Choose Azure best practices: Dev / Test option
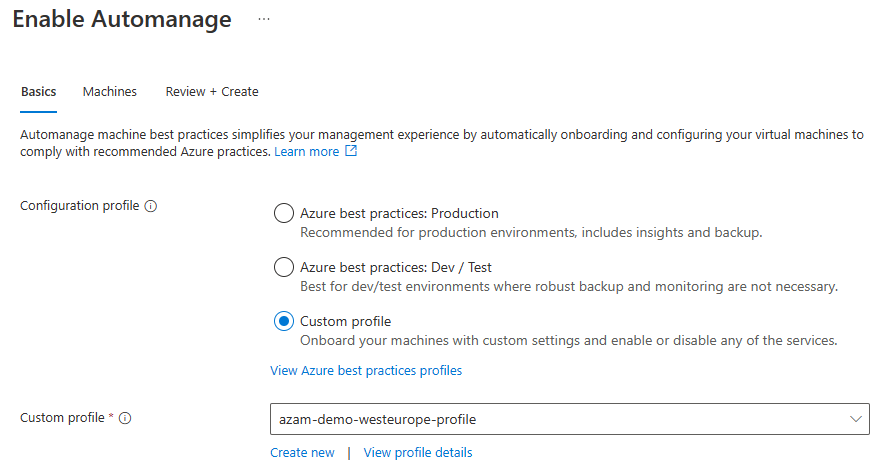Image resolution: width=892 pixels, height=474 pixels. (x=283, y=267)
